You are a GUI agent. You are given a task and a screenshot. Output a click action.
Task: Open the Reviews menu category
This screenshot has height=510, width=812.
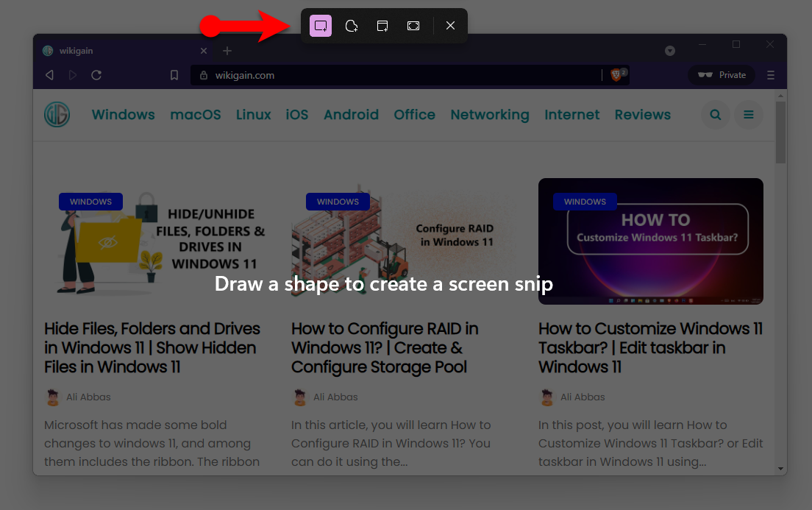[643, 115]
